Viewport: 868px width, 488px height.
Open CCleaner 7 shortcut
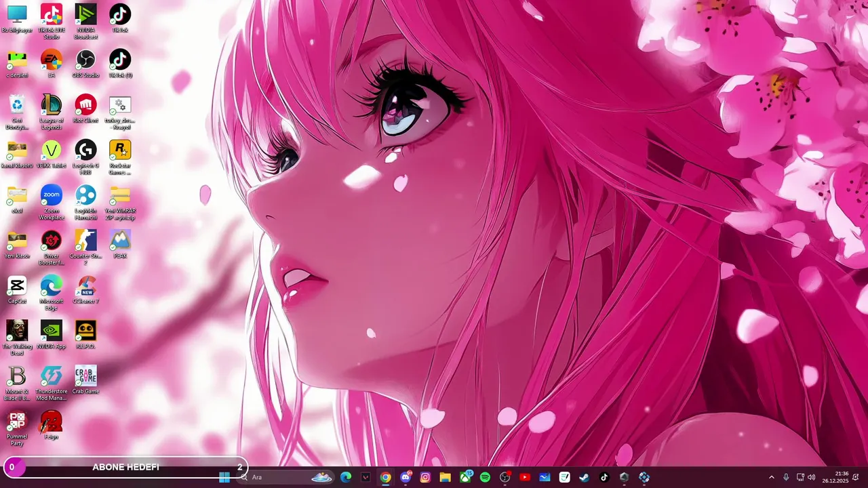(85, 290)
